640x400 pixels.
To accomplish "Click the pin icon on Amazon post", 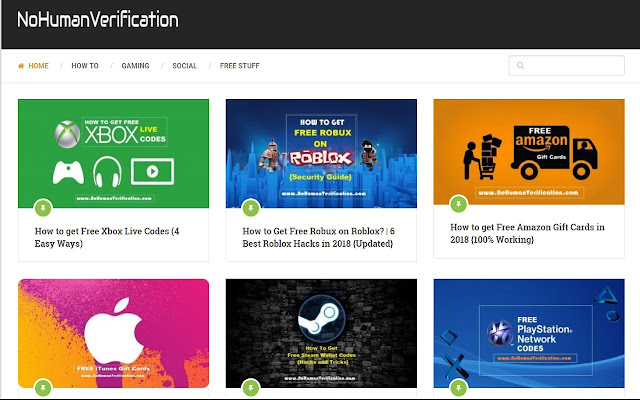I will point(459,204).
